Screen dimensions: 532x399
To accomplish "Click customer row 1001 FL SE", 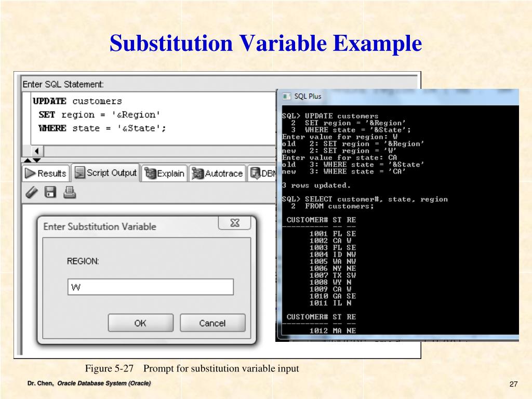I will point(332,234).
